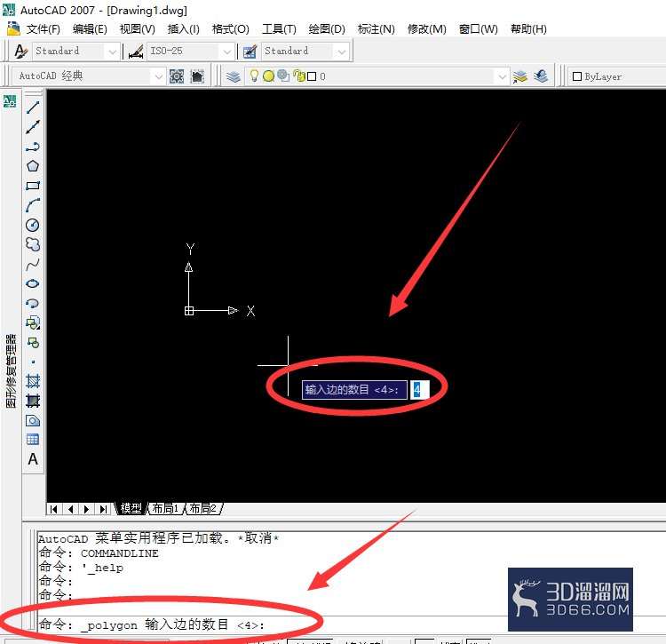Go to previous layout tab arrow

point(70,509)
